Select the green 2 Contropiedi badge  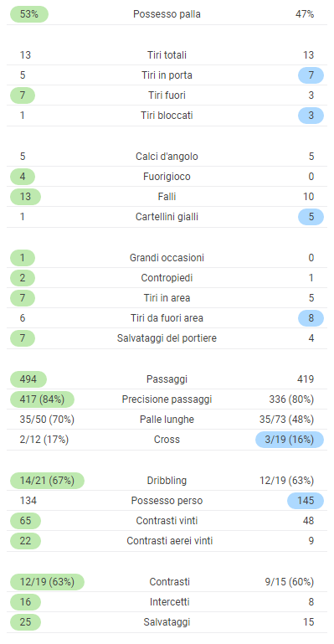[x=23, y=278]
